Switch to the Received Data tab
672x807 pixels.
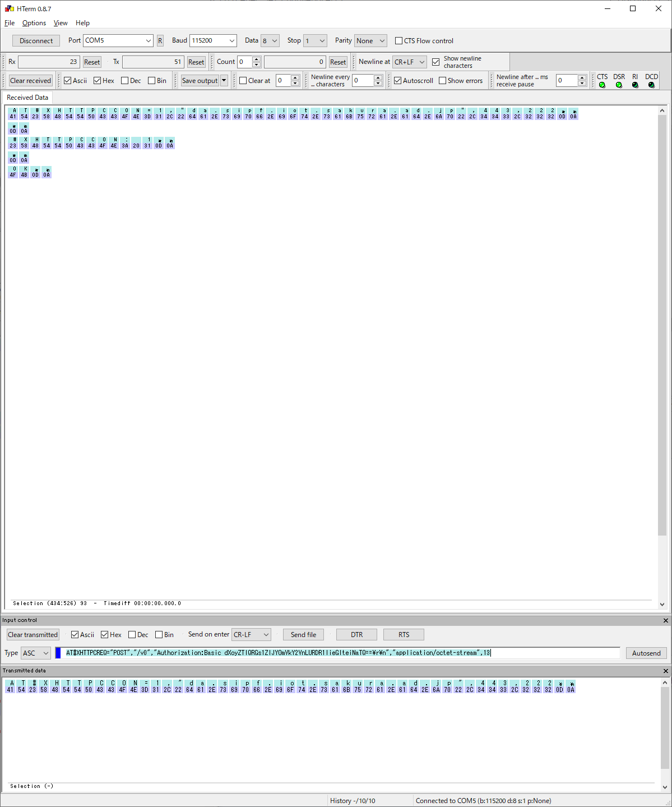(x=27, y=98)
